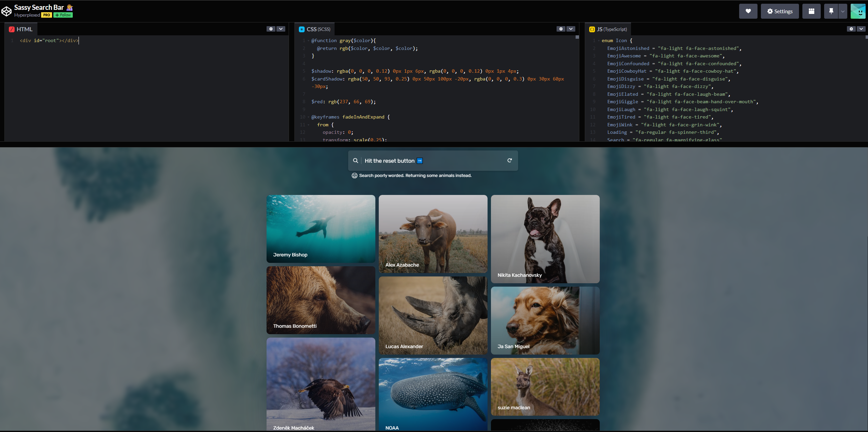Click the search bar reset icon

(x=509, y=160)
